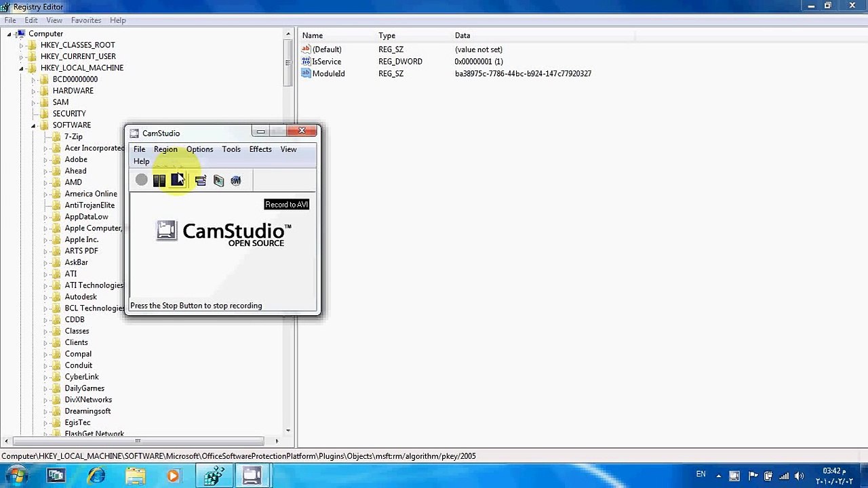Open CamStudio's File menu

pos(139,149)
